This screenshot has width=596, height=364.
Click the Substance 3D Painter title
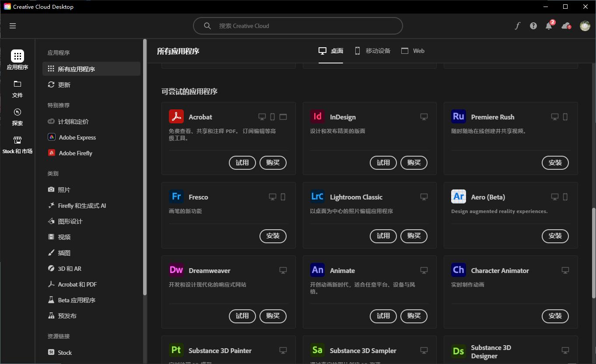220,350
